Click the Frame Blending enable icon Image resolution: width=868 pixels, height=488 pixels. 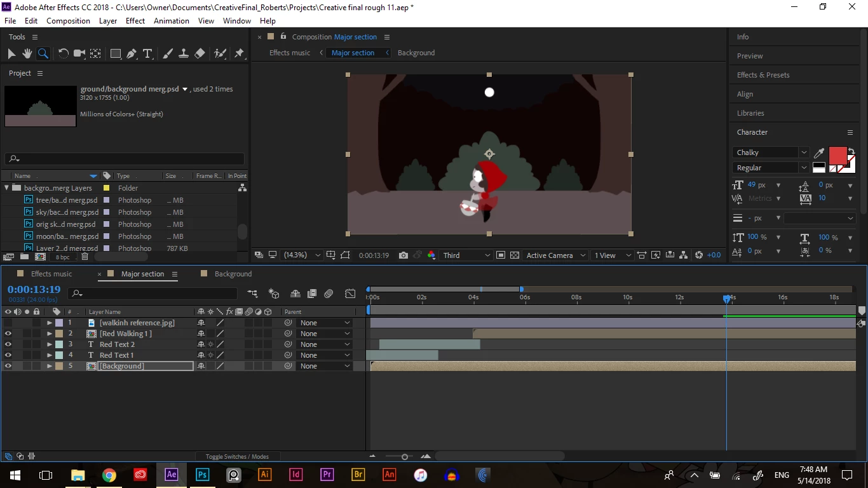(312, 294)
